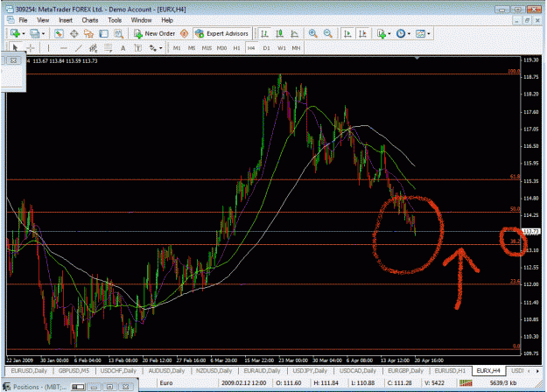547x392 pixels.
Task: Toggle the Terminal window icon
Action: click(x=103, y=33)
